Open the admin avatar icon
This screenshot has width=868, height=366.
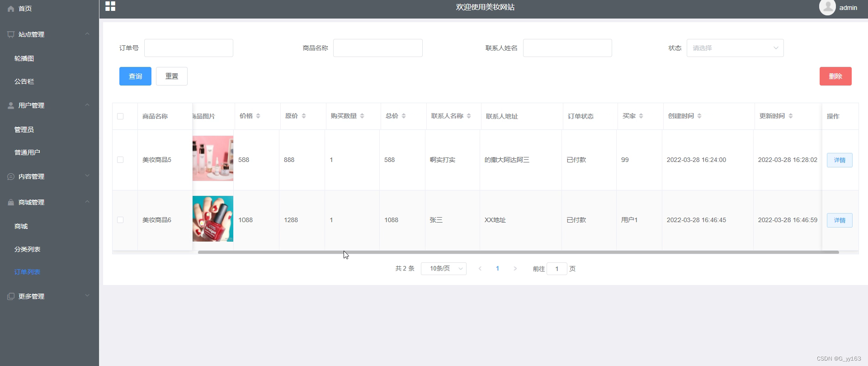pos(827,7)
